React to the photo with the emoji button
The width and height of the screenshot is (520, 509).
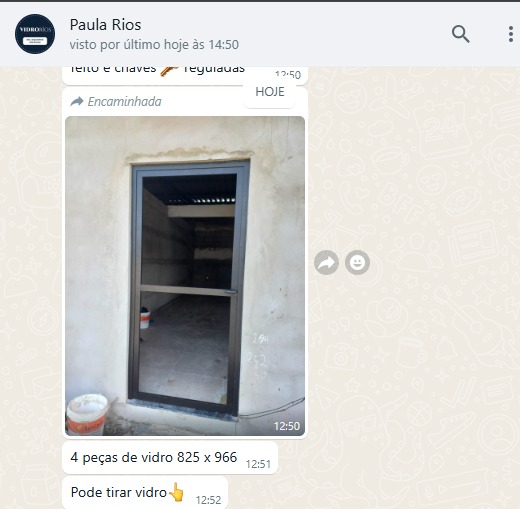click(357, 263)
